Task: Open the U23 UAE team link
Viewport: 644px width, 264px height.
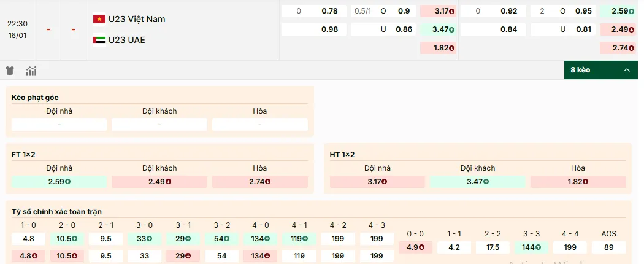Action: point(126,40)
